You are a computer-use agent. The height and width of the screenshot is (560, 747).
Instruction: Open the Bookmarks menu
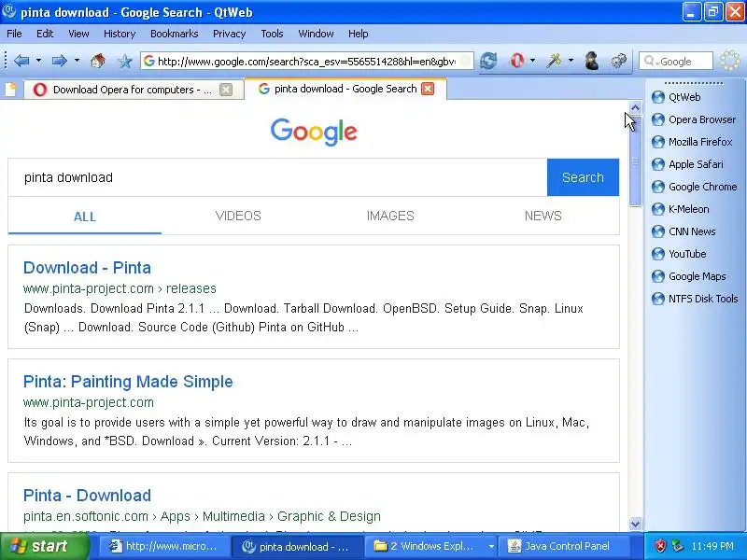[175, 34]
